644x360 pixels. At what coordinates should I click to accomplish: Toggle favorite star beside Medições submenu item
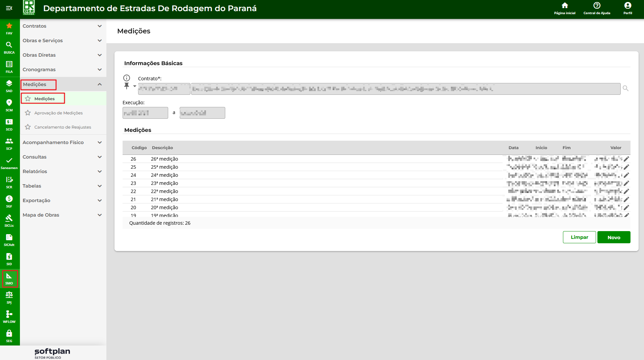coord(28,99)
